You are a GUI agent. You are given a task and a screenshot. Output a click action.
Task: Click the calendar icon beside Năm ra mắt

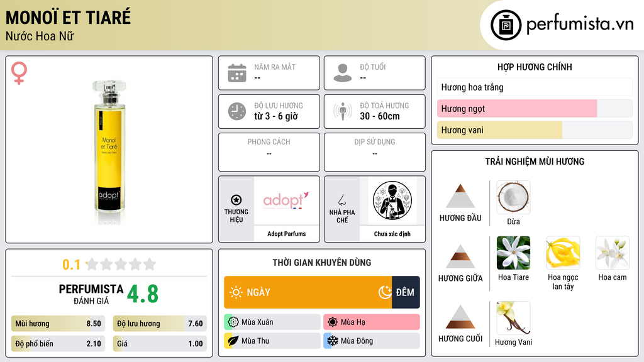click(x=237, y=73)
